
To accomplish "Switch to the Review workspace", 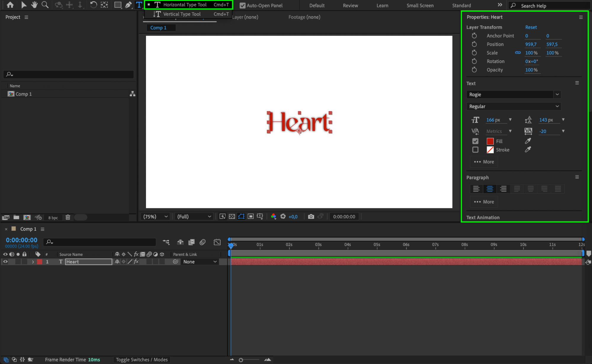I will click(350, 5).
